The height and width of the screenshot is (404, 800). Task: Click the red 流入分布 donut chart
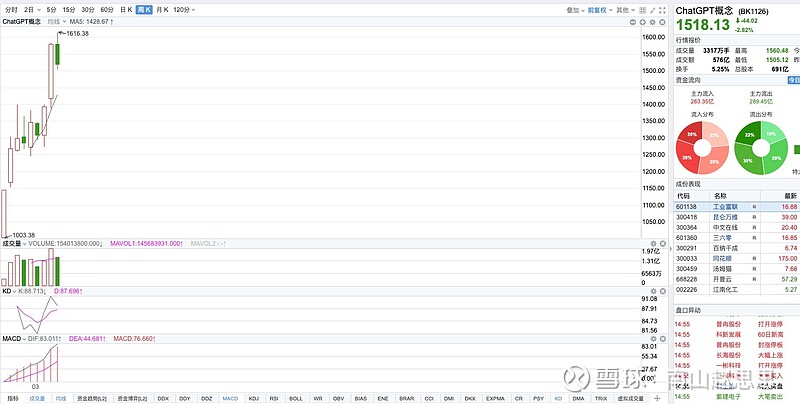(x=703, y=148)
